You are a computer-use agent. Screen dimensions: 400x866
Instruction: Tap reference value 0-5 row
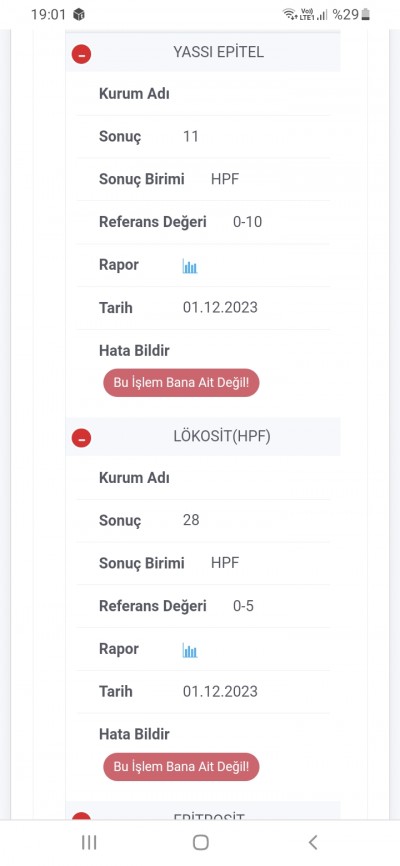point(203,606)
